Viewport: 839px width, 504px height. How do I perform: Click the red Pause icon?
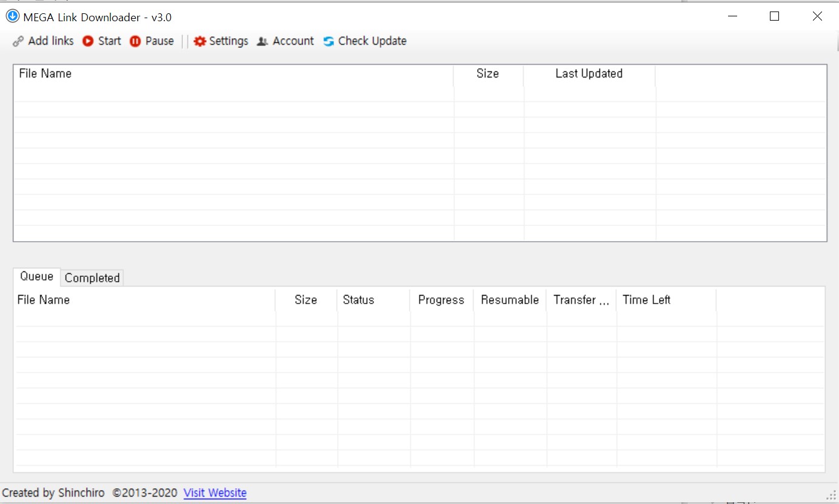tap(135, 41)
